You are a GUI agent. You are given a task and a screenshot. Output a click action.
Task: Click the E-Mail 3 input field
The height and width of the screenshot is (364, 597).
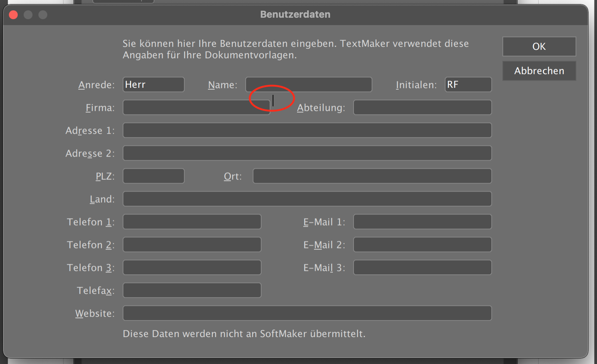[x=423, y=268]
